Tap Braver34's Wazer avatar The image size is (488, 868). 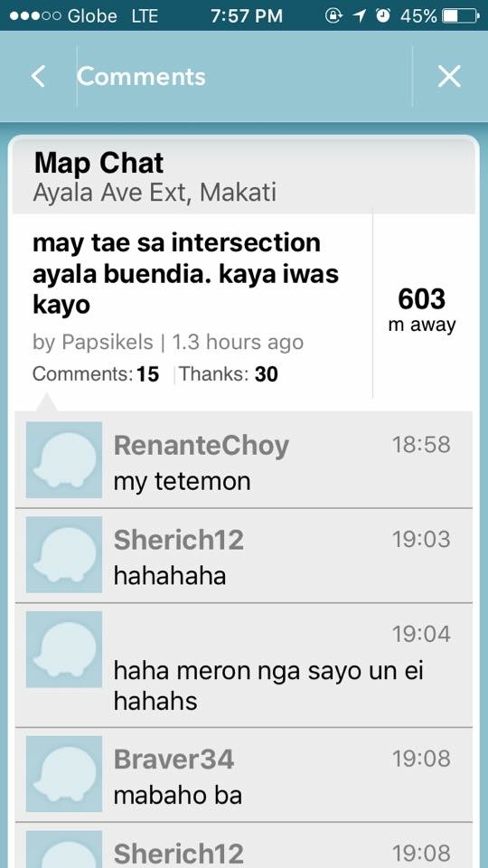click(x=64, y=774)
